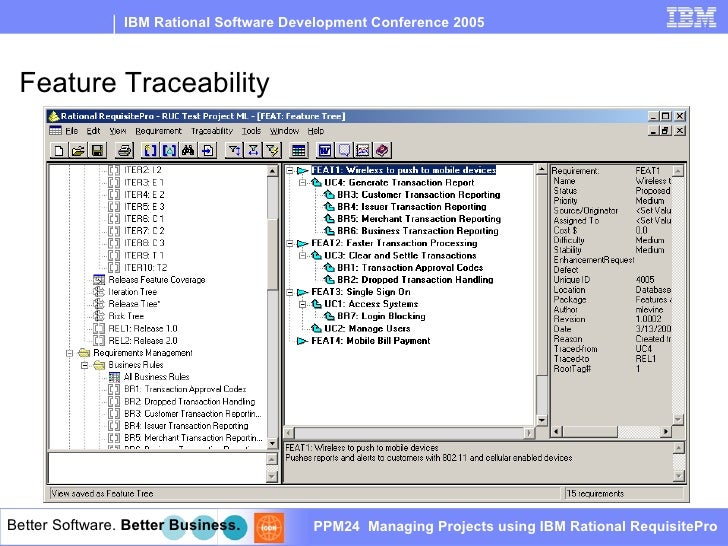Click the filter with vertical arrows icon

tap(234, 150)
